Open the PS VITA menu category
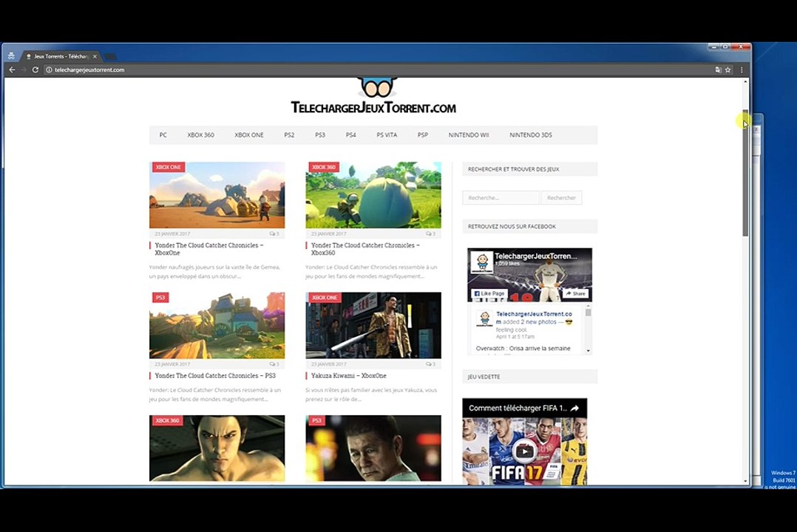 387,135
